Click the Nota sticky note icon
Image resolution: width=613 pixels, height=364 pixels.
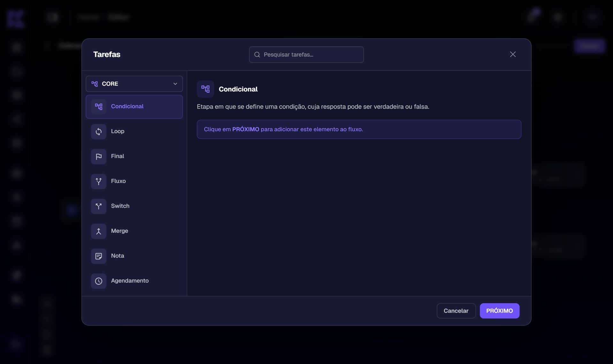99,256
